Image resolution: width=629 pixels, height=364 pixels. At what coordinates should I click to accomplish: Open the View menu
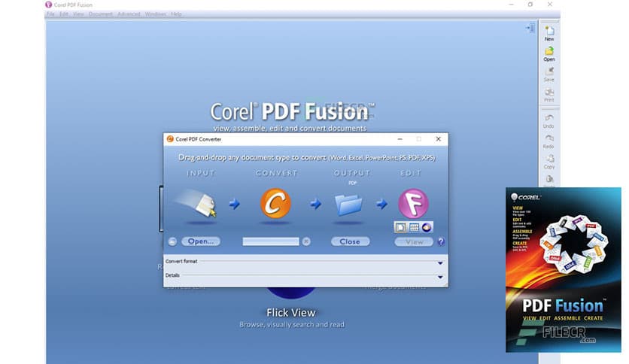tap(78, 14)
